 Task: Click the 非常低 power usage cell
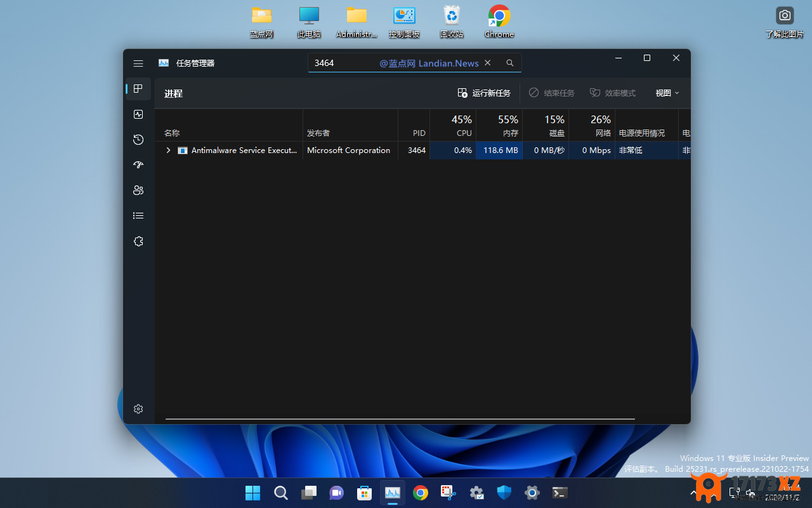[x=646, y=150]
